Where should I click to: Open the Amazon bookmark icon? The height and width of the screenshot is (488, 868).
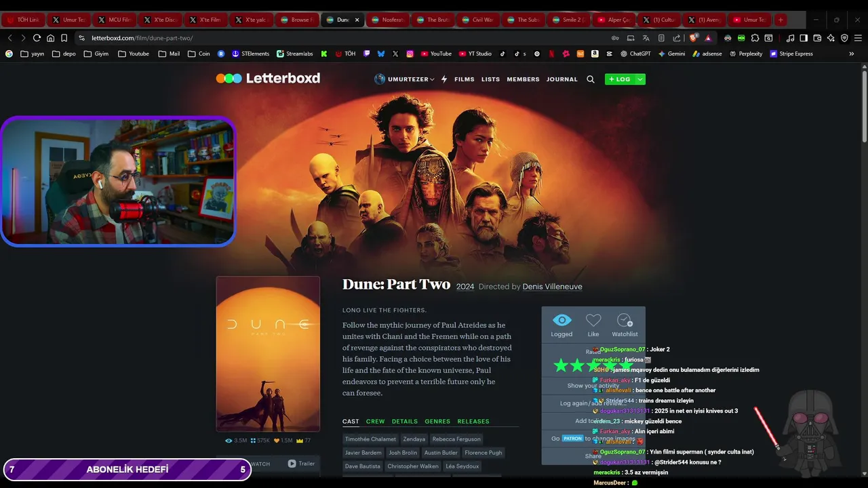595,54
